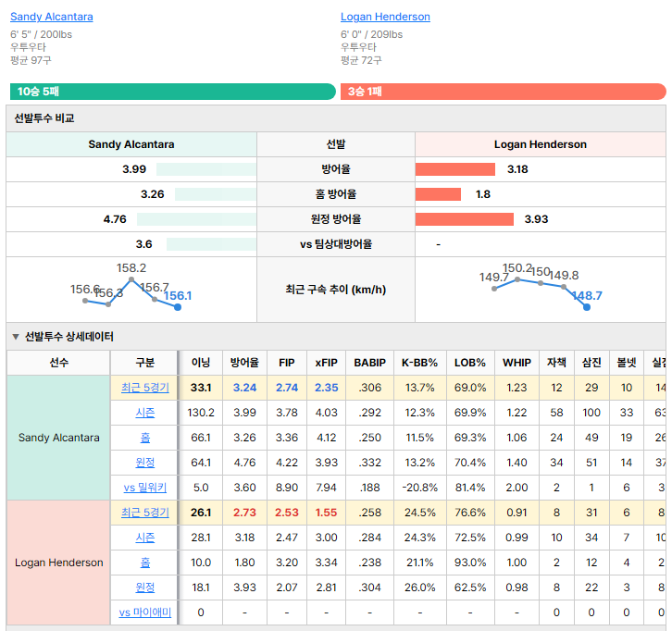672x631 pixels.
Task: Click the 방어율 column header in table
Action: coord(244,363)
